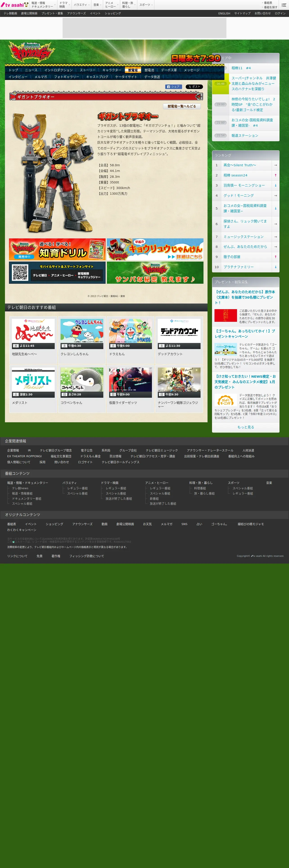This screenshot has width=289, height=868.
Task: Open the デッドアカウント thumbnail
Action: 179,333
